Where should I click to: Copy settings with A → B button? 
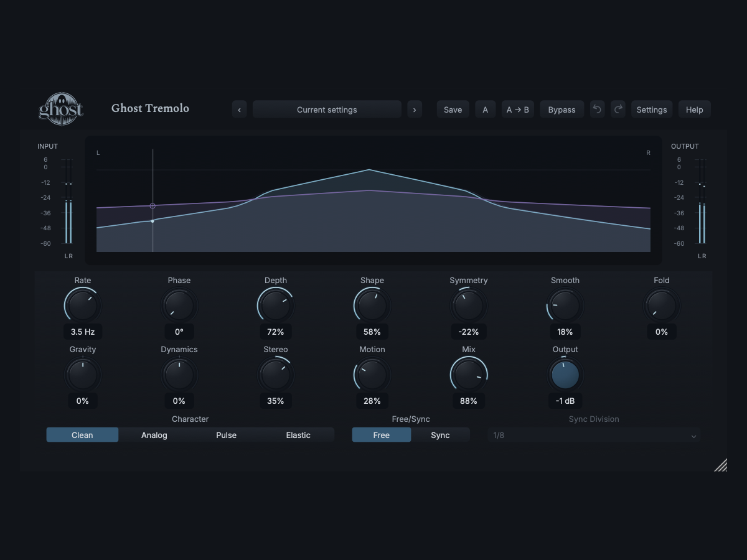coord(518,110)
